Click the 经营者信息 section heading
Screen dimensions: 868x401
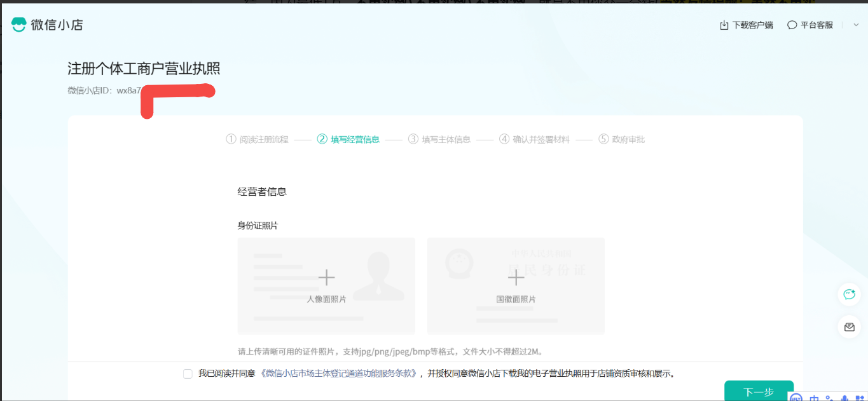pyautogui.click(x=262, y=191)
